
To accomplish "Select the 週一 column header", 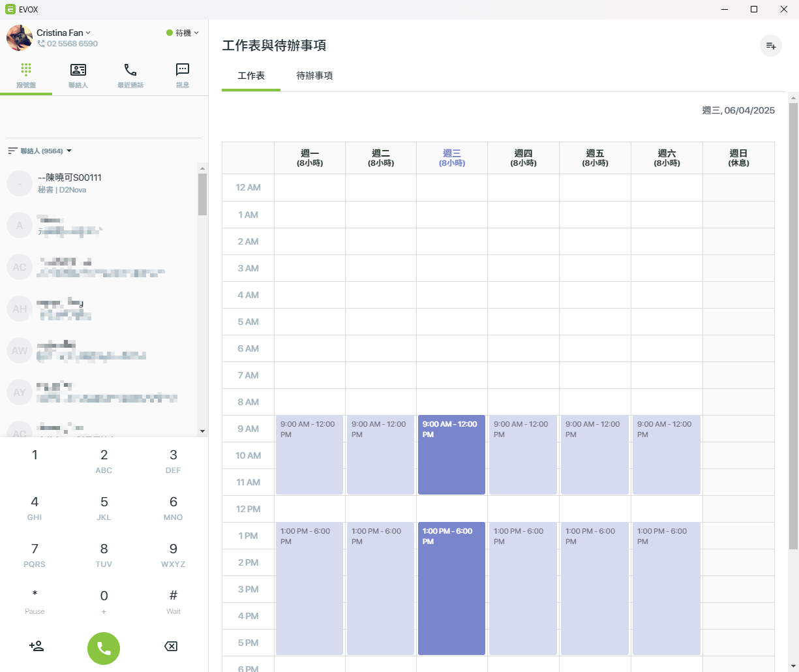I will pyautogui.click(x=310, y=158).
